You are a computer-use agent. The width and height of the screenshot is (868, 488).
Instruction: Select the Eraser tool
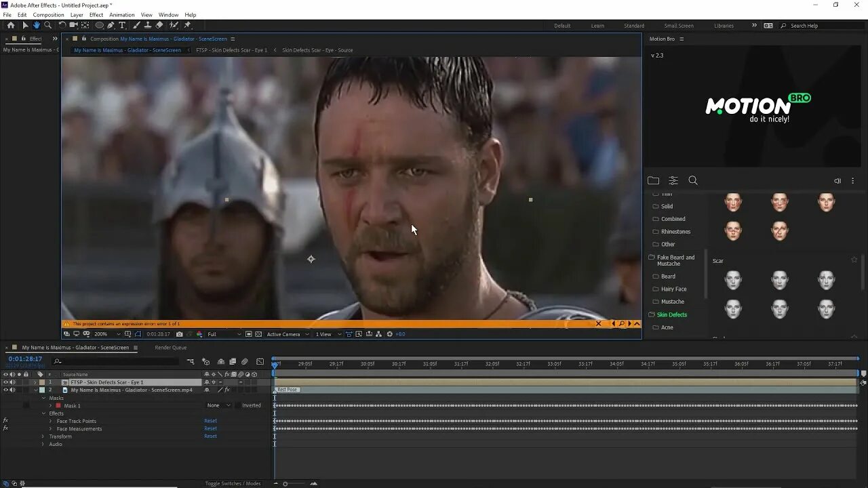[x=159, y=25]
